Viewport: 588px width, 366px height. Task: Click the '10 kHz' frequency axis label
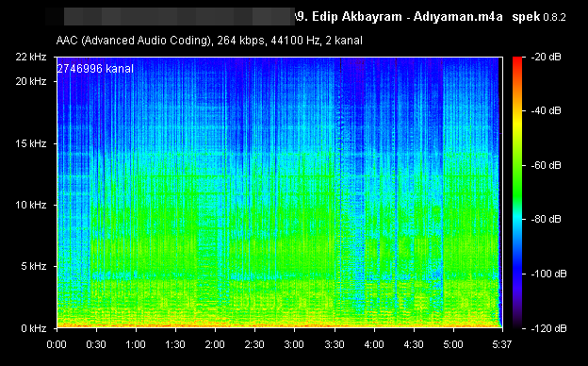tap(31, 205)
